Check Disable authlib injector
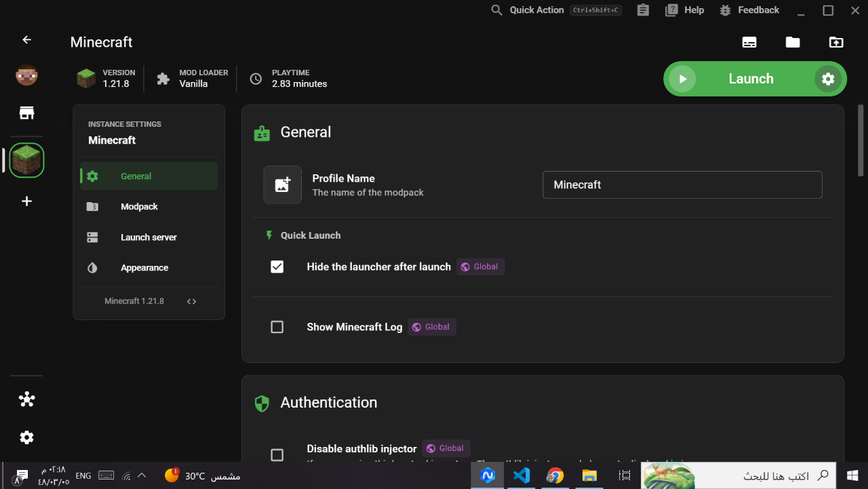868x489 pixels. 277,454
